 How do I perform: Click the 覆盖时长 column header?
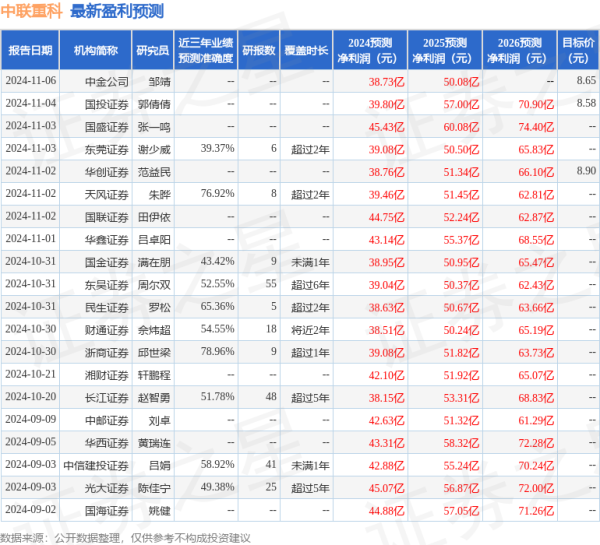(x=306, y=50)
